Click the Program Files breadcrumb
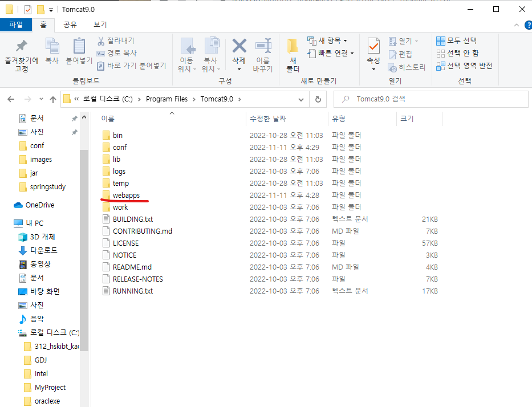Image resolution: width=532 pixels, height=407 pixels. (x=166, y=99)
